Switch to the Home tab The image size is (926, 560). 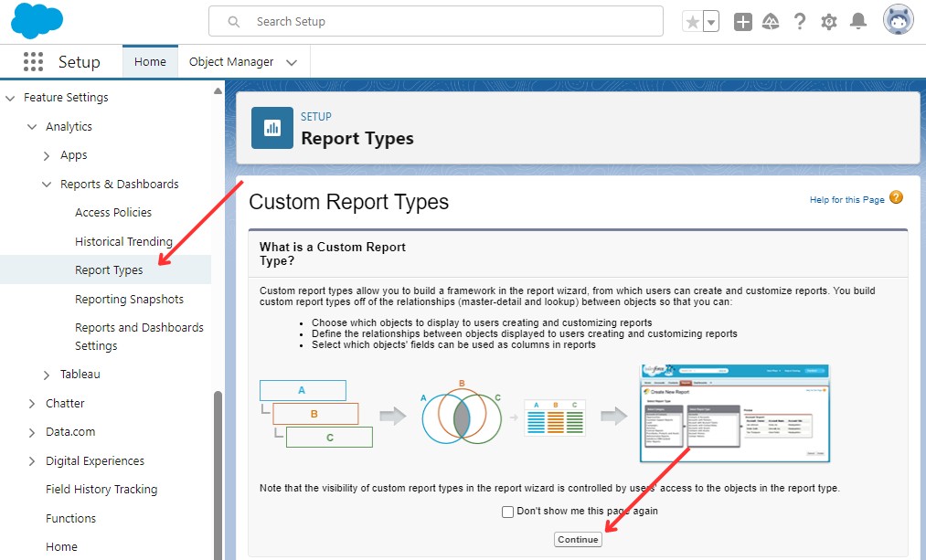[x=150, y=62]
